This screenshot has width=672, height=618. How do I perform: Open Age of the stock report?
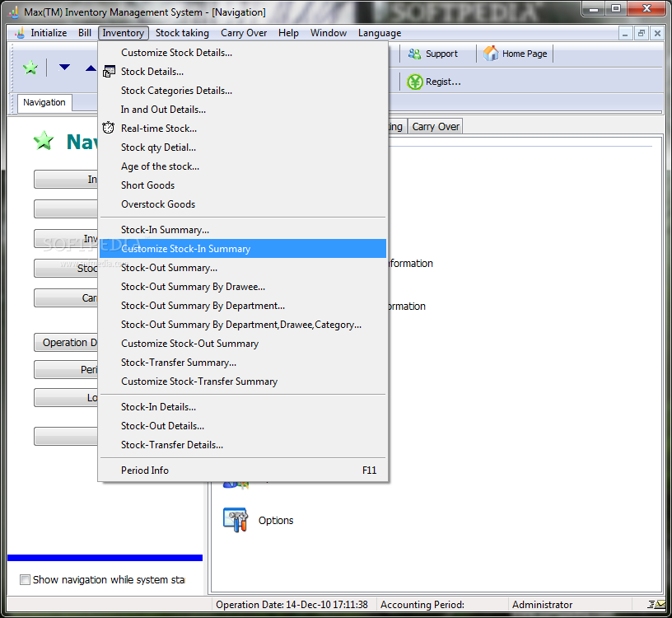click(x=243, y=166)
